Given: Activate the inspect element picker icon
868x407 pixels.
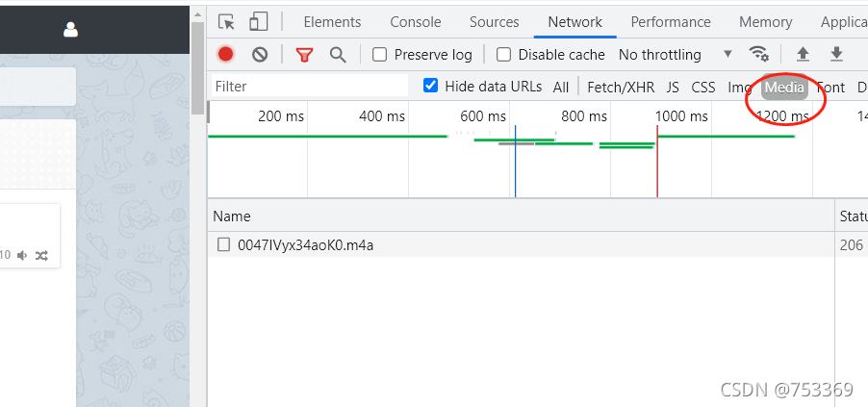Looking at the screenshot, I should click(x=226, y=22).
